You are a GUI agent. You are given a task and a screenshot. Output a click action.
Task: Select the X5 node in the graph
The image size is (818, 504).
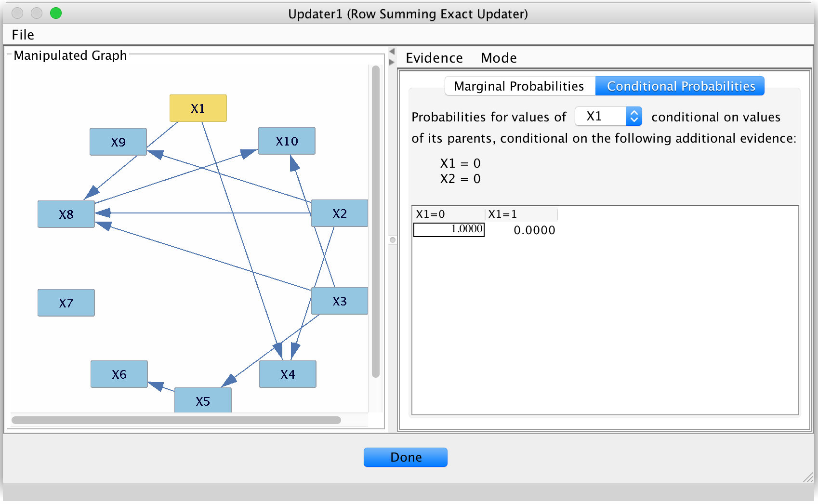coord(203,400)
